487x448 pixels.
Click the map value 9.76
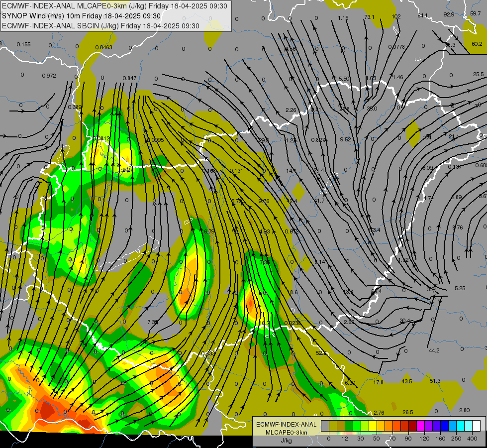tap(264, 201)
